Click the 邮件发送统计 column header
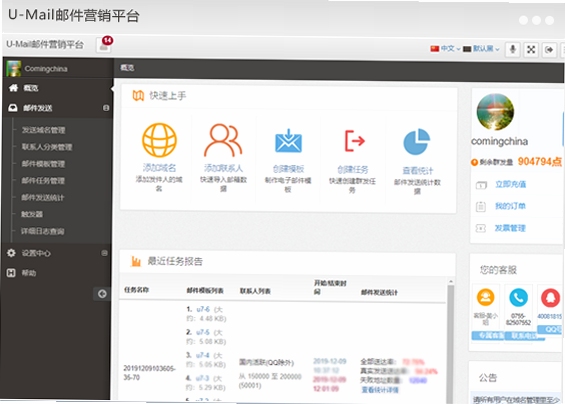Viewport: 565px width, 404px height. (379, 292)
